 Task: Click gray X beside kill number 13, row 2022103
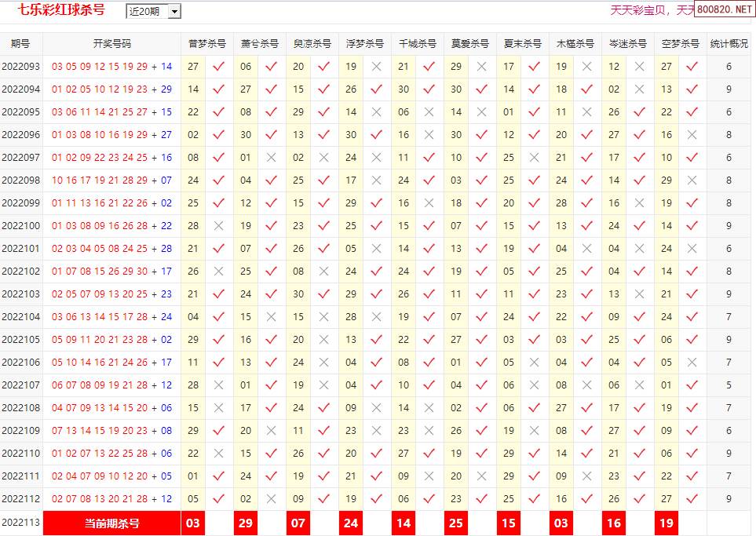pos(639,294)
